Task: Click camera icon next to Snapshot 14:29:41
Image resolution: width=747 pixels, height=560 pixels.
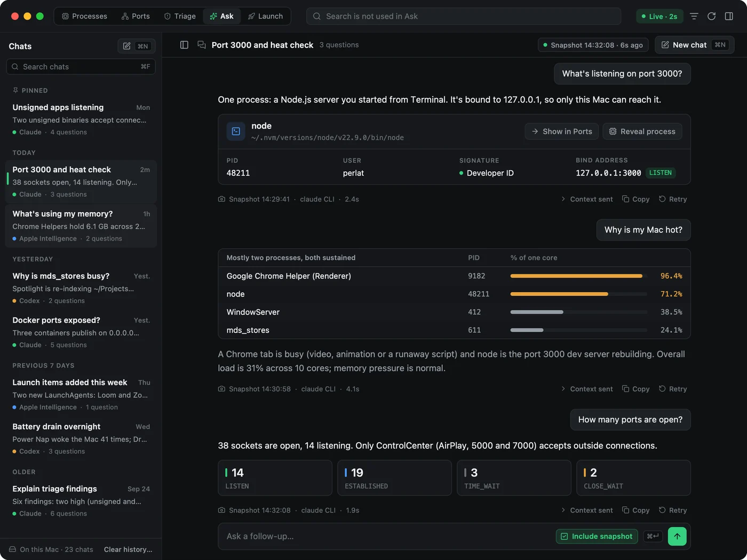Action: pyautogui.click(x=221, y=199)
